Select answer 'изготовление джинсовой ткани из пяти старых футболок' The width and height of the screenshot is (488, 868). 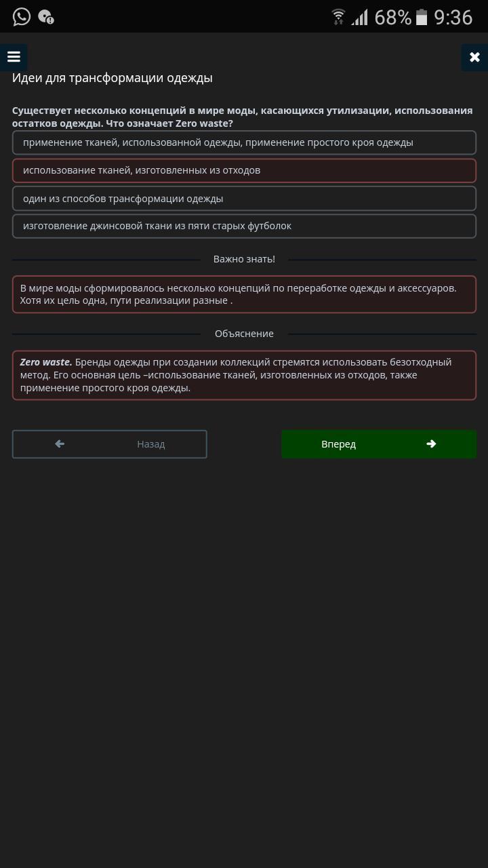(x=244, y=226)
